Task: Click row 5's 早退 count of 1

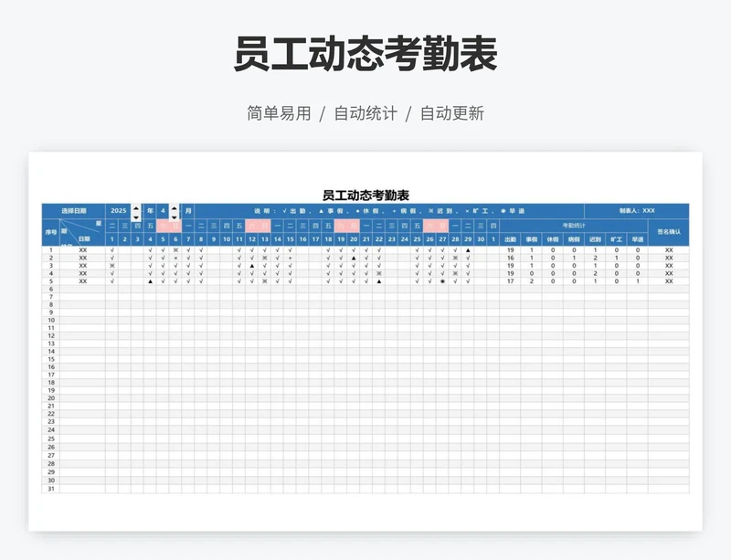Action: tap(637, 281)
